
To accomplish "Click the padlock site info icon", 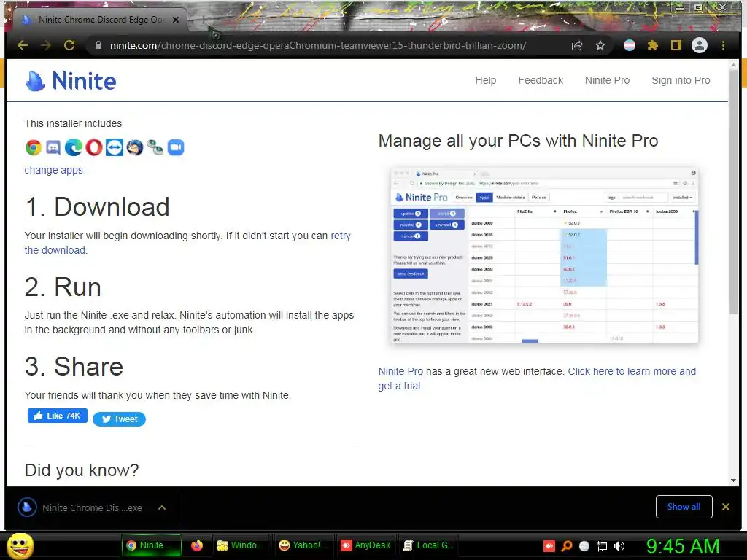I will [x=98, y=46].
